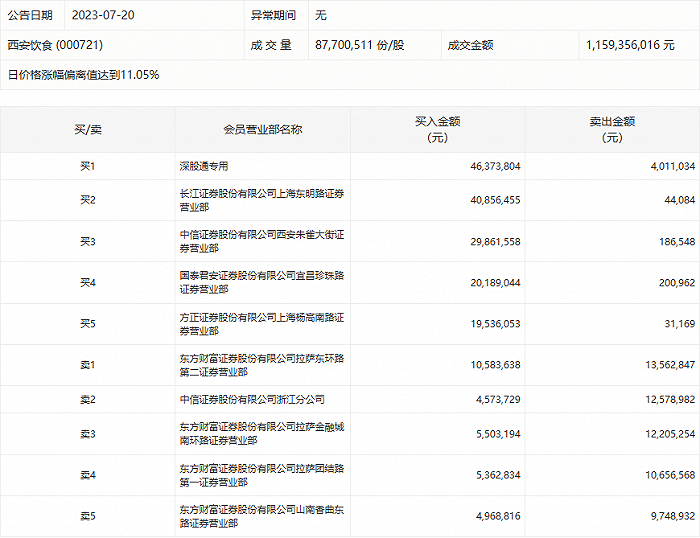Click 中信证券股份有限公司浙江分公司 name

[x=252, y=400]
